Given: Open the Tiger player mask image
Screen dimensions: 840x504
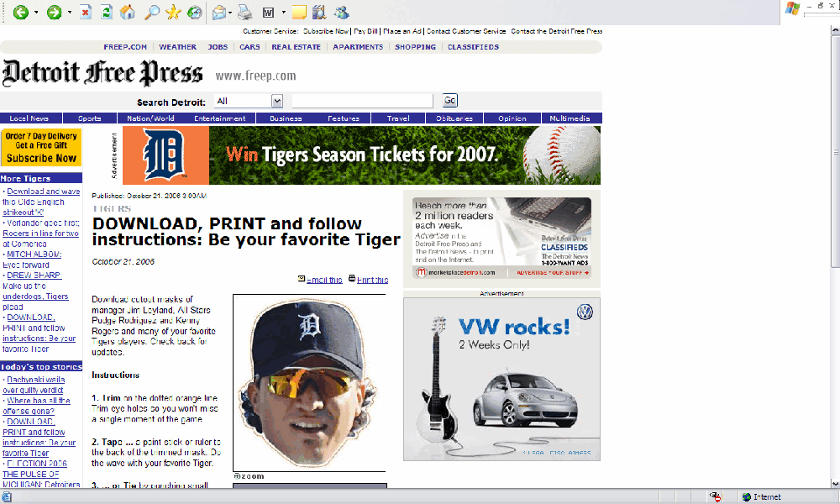Looking at the screenshot, I should pos(310,382).
